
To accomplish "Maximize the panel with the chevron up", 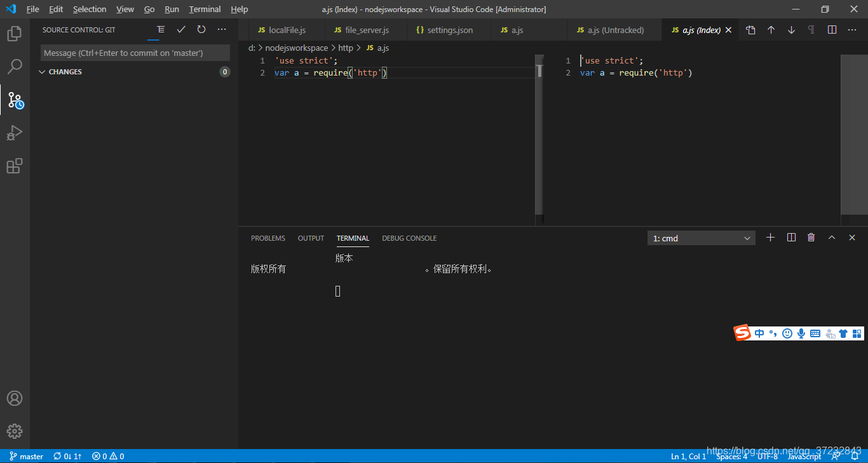I will 832,238.
